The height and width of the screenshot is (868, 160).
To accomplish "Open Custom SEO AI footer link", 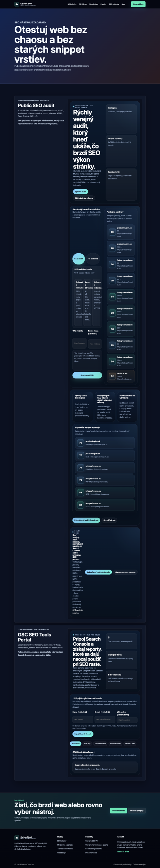I will [x=91, y=841].
